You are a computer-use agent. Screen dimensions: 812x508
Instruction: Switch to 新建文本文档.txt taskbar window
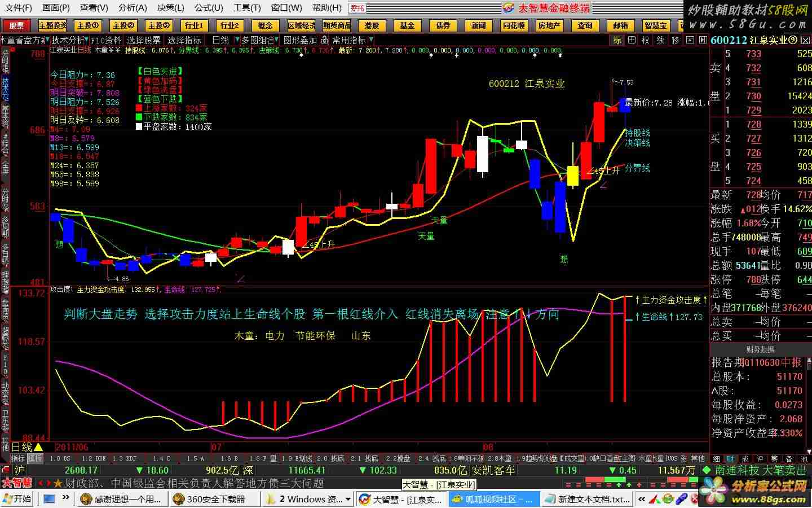coord(586,499)
